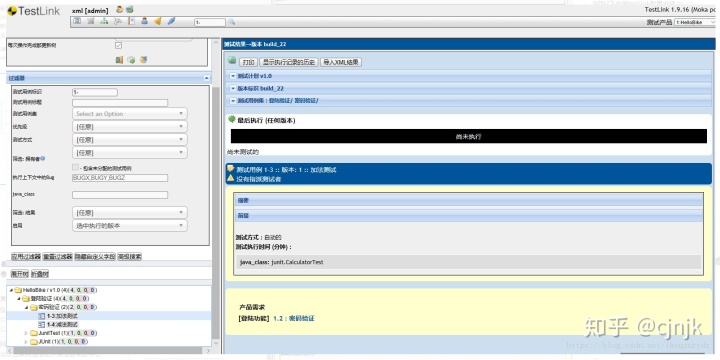This screenshot has height=360, width=720.
Task: Click 显示执行记录的历史 button
Action: pyautogui.click(x=288, y=62)
